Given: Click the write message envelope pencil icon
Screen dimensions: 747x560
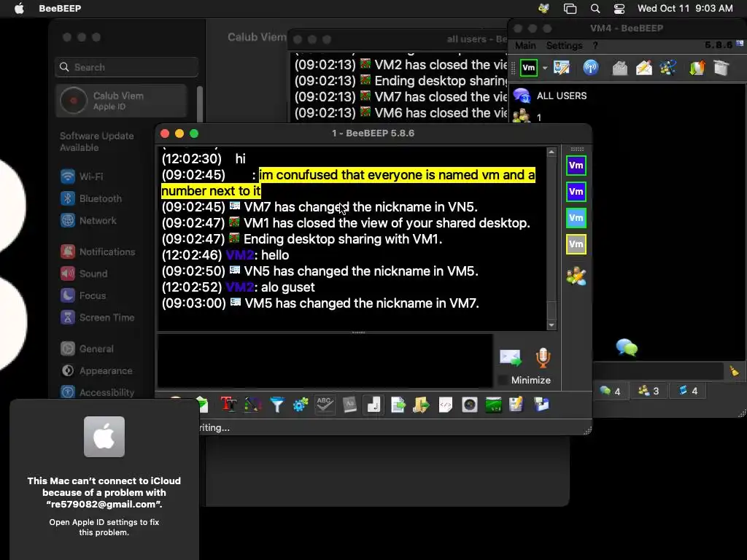Looking at the screenshot, I should tap(643, 68).
